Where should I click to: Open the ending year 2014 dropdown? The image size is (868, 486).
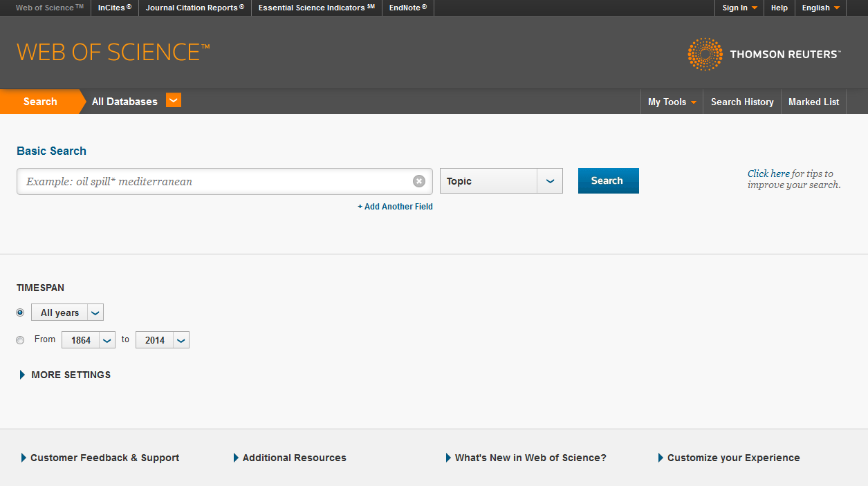click(x=181, y=339)
